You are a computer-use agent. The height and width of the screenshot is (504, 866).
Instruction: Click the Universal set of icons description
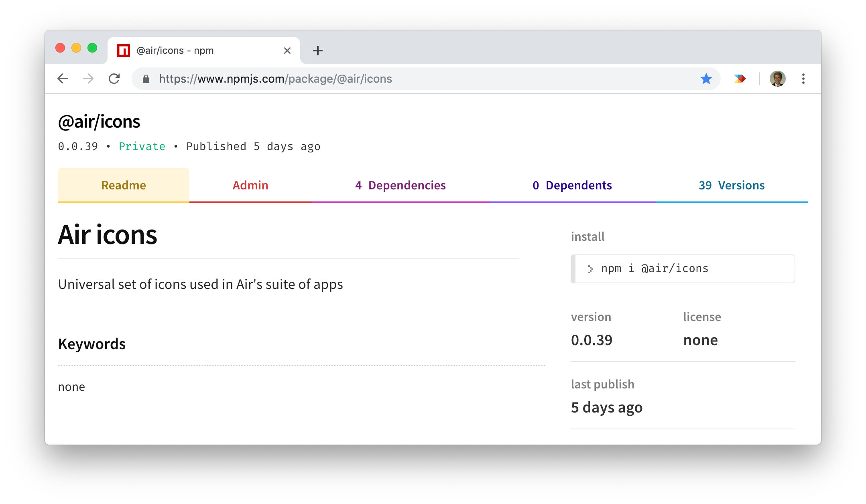click(x=200, y=284)
